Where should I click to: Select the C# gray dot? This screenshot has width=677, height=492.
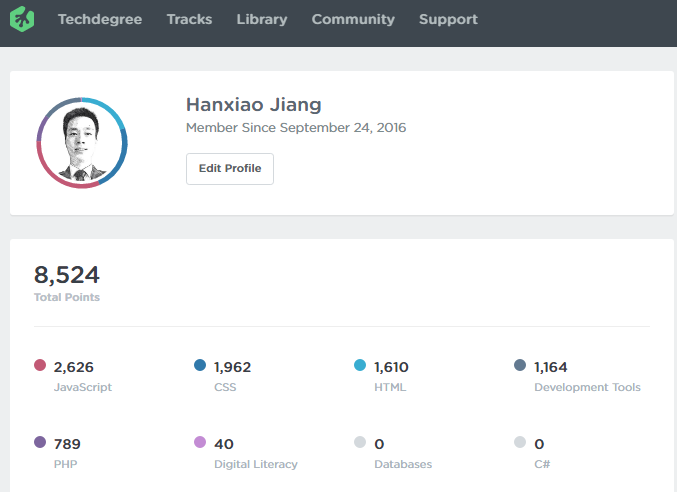pyautogui.click(x=520, y=442)
